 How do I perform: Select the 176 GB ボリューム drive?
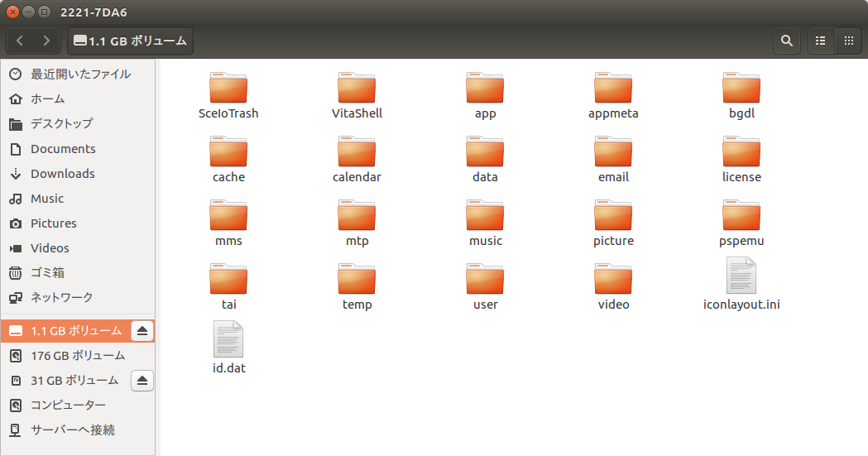[x=78, y=356]
